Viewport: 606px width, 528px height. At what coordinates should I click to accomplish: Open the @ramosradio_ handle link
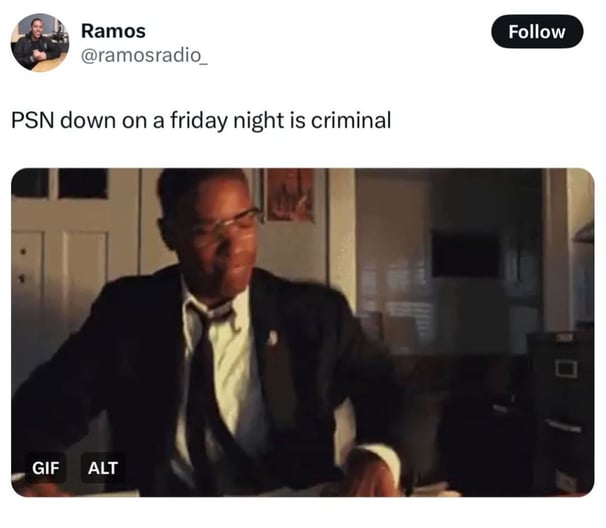145,55
